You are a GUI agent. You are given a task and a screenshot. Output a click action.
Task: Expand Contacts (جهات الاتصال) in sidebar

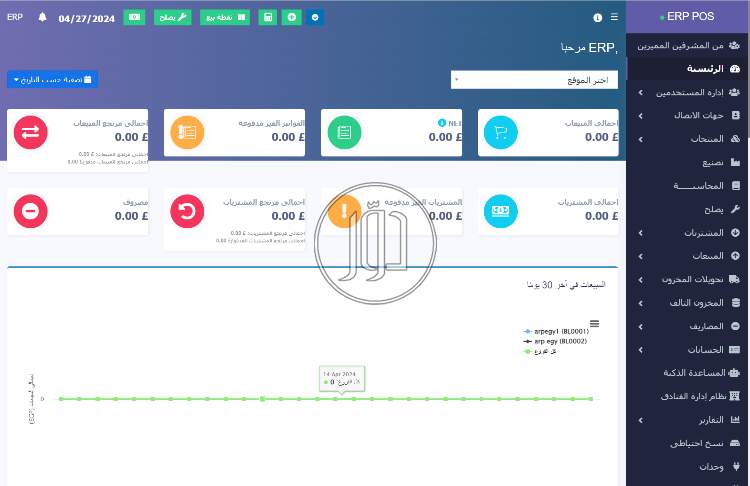point(688,115)
